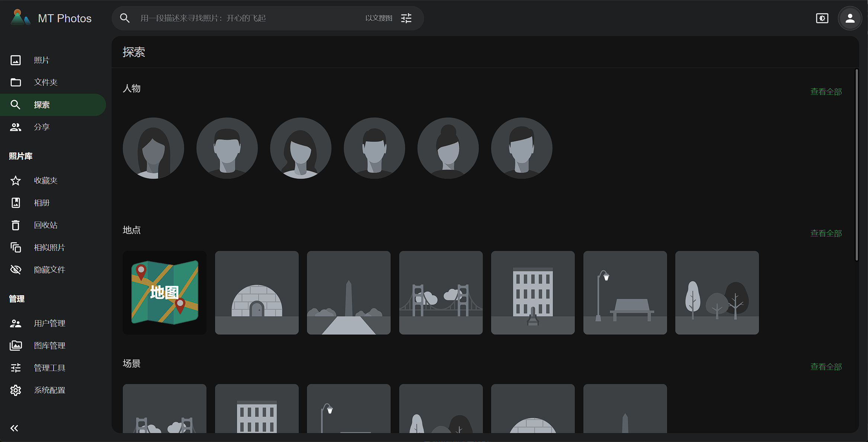
Task: Click the 相似照片 copy icon
Action: click(x=16, y=248)
